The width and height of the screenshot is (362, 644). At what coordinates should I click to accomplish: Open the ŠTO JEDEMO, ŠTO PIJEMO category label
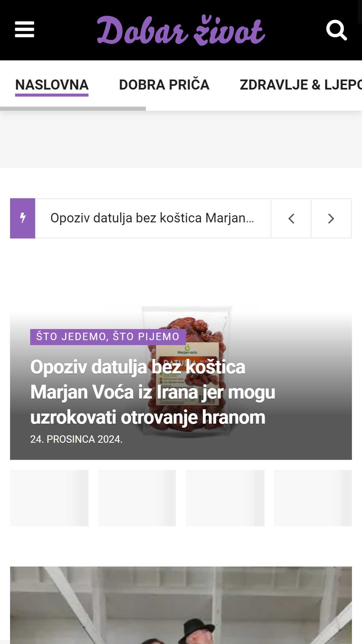point(108,337)
